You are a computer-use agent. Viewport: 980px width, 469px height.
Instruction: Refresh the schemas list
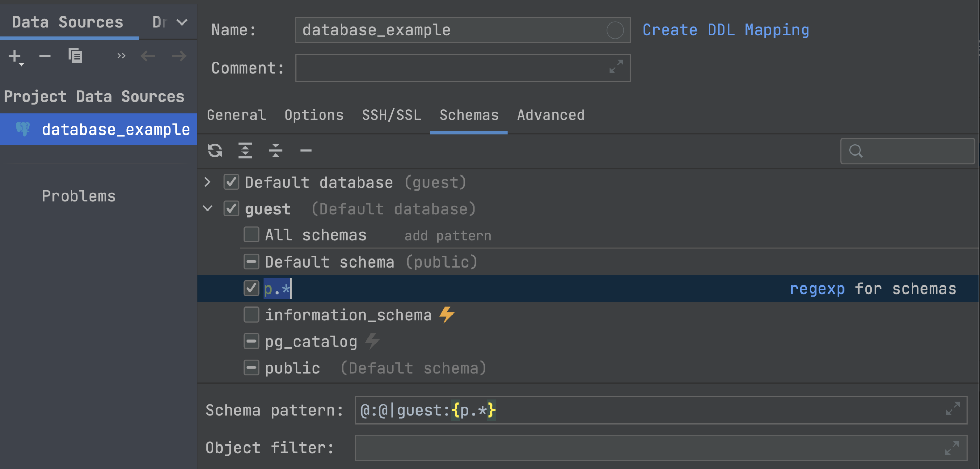pyautogui.click(x=215, y=150)
